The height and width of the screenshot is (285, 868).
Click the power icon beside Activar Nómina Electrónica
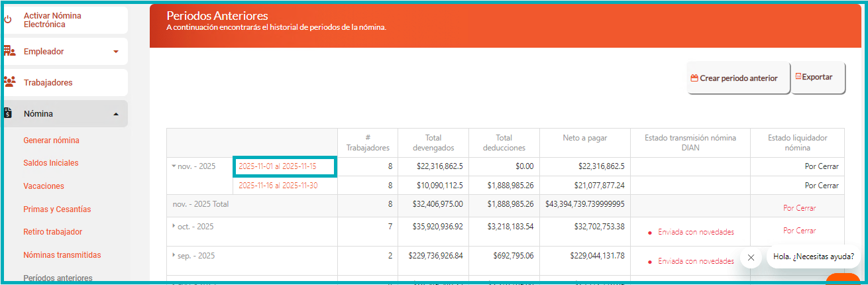[8, 20]
